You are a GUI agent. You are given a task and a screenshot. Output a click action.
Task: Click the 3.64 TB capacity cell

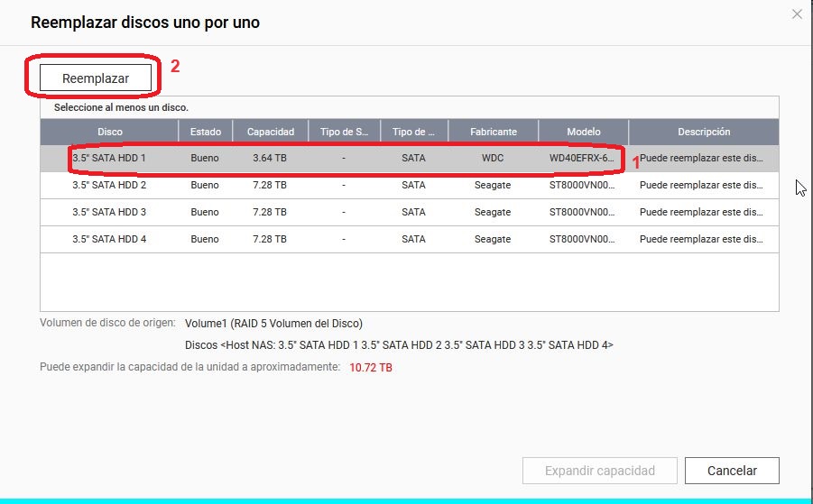(271, 158)
